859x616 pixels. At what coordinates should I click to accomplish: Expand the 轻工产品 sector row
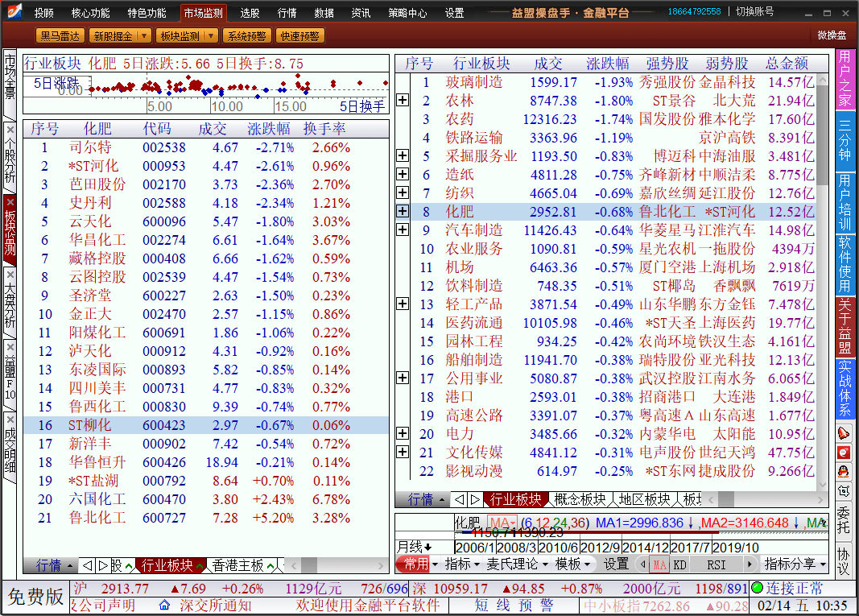(403, 303)
